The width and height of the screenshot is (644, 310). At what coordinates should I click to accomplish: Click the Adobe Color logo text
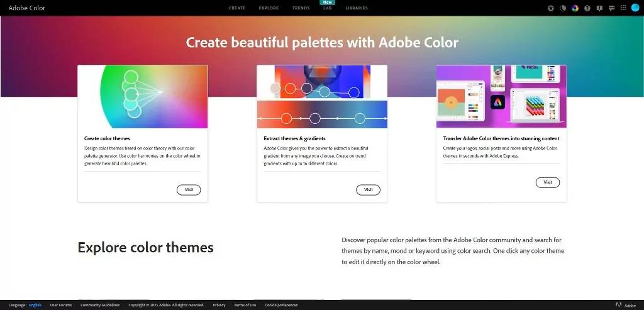pos(26,8)
